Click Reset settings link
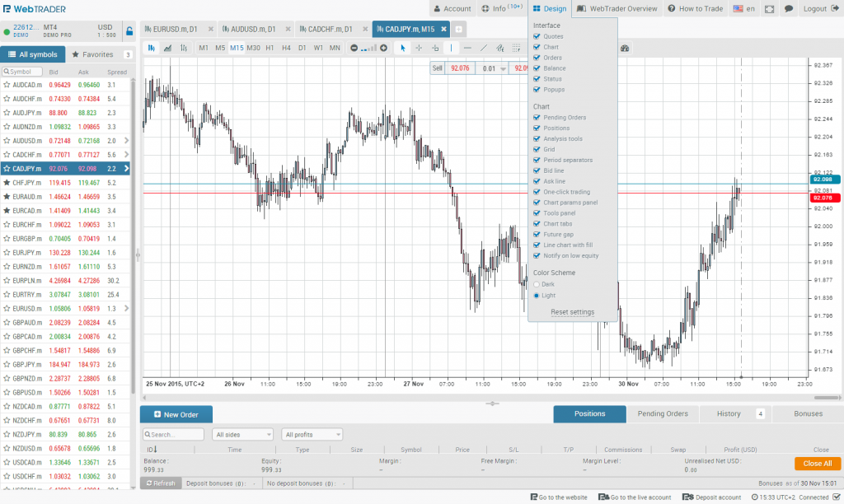The height and width of the screenshot is (504, 844). pos(572,312)
